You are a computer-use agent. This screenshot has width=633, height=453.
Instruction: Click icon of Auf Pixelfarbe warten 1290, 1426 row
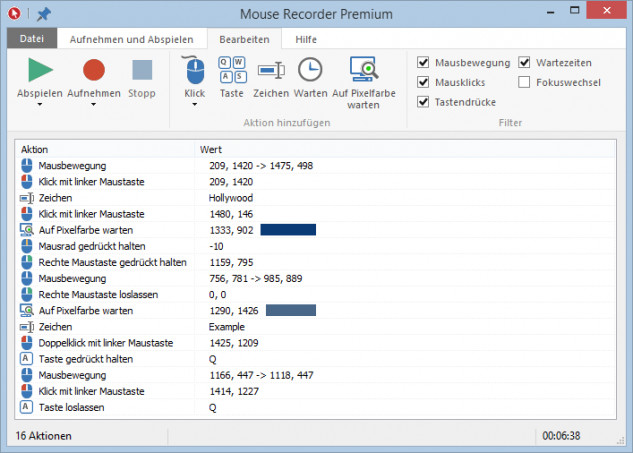pos(27,310)
